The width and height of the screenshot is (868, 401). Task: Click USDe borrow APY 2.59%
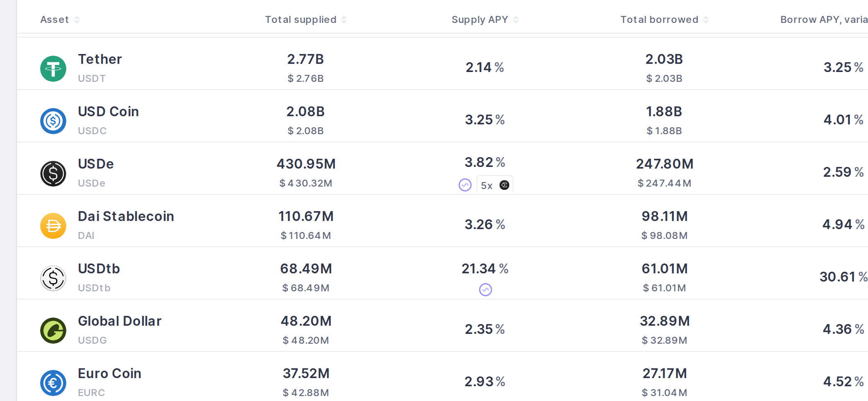(843, 172)
